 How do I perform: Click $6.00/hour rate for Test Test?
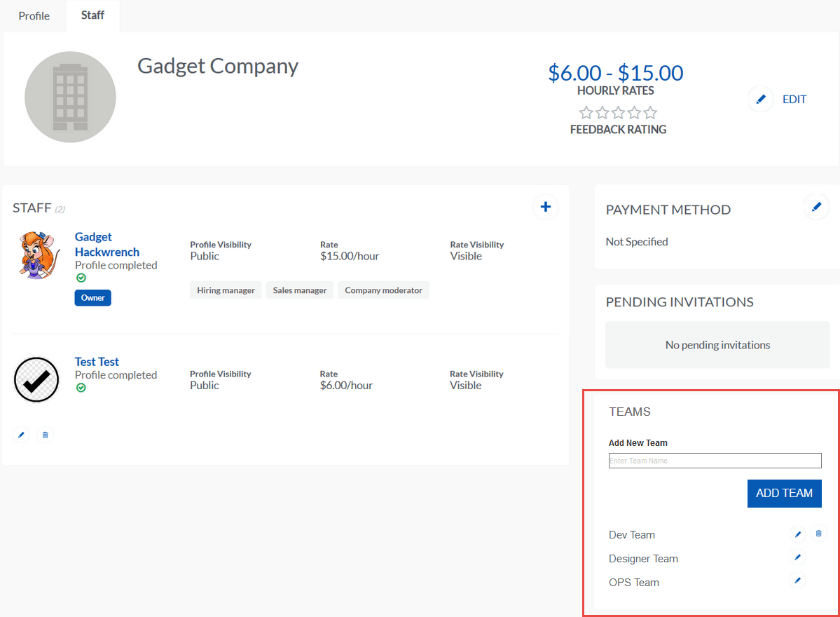[346, 386]
